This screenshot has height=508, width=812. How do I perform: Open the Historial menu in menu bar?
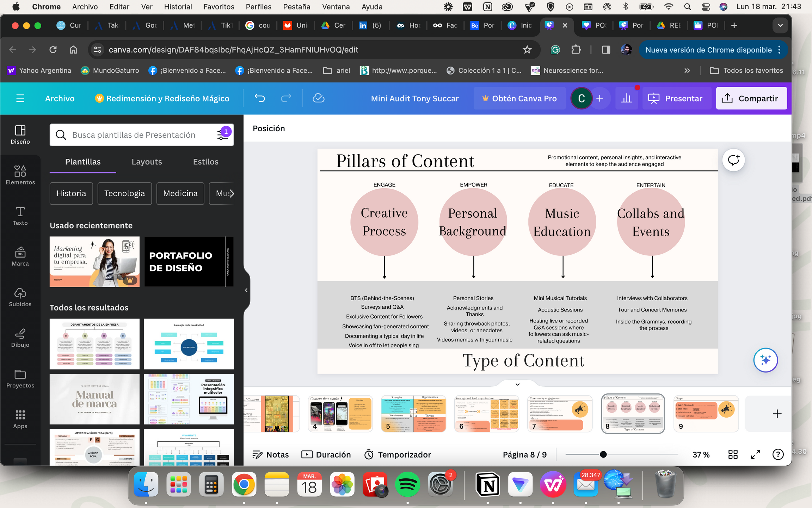[178, 7]
